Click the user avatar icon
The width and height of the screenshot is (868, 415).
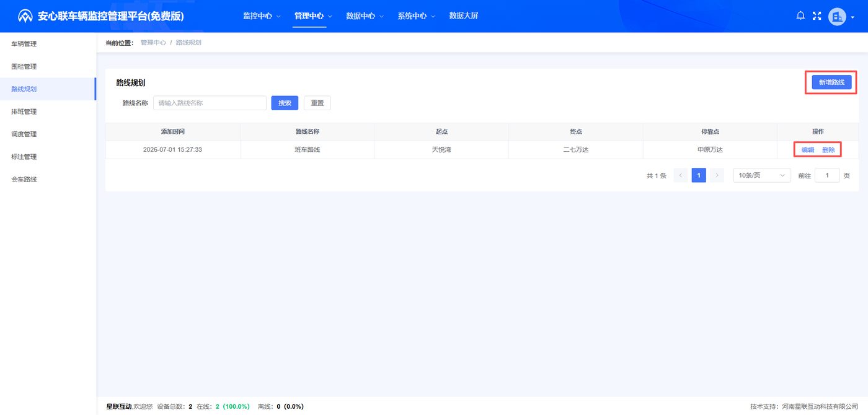coord(837,17)
